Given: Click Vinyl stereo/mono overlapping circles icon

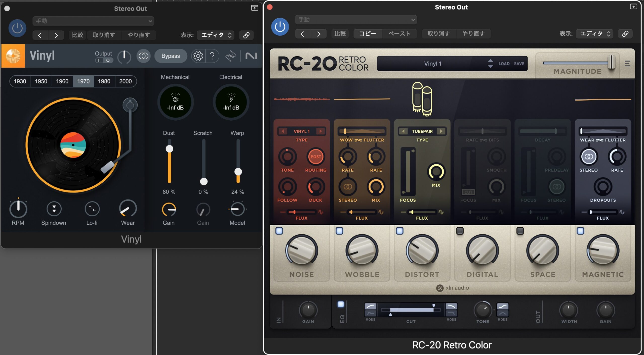Looking at the screenshot, I should tap(144, 56).
